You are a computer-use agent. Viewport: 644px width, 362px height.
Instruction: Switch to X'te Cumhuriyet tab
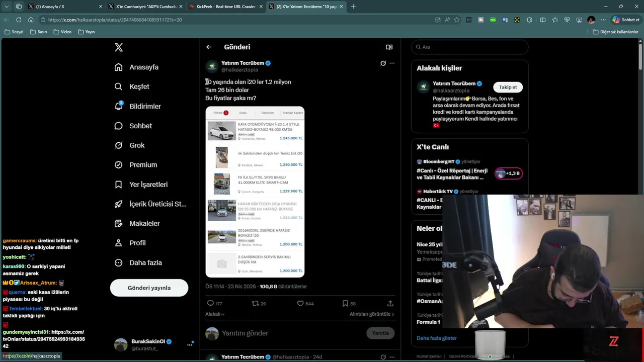pyautogui.click(x=146, y=7)
